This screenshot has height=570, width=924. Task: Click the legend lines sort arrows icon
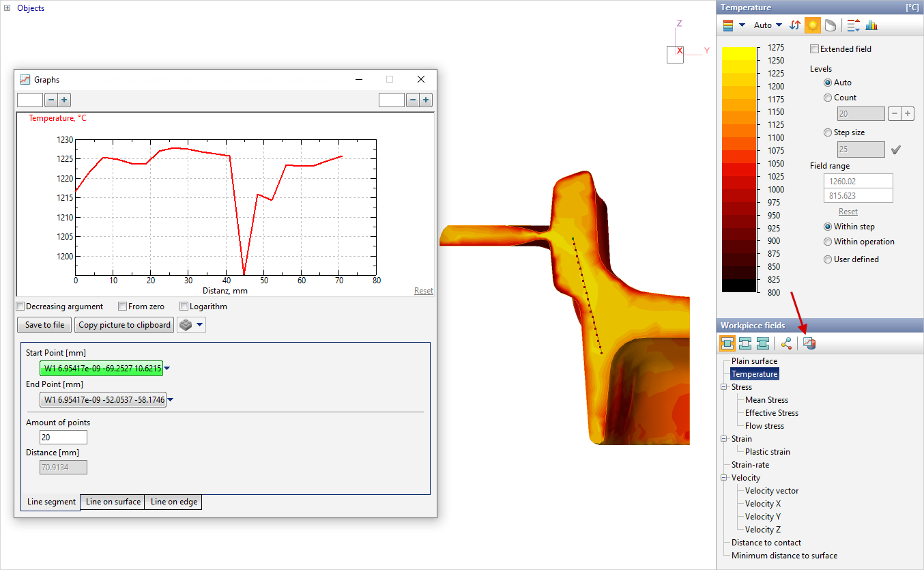[853, 25]
